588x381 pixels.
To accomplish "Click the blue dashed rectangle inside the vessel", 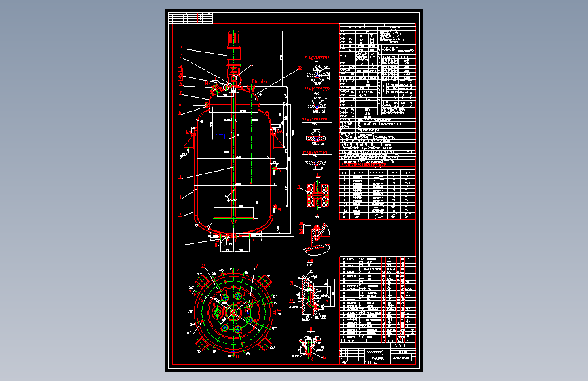I will click(220, 137).
